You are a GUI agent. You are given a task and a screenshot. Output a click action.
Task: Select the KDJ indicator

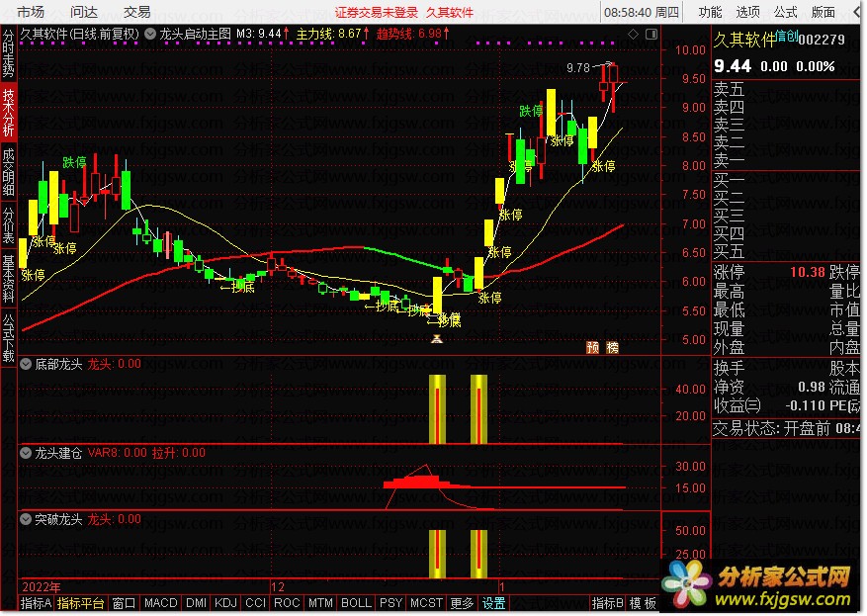(x=225, y=603)
